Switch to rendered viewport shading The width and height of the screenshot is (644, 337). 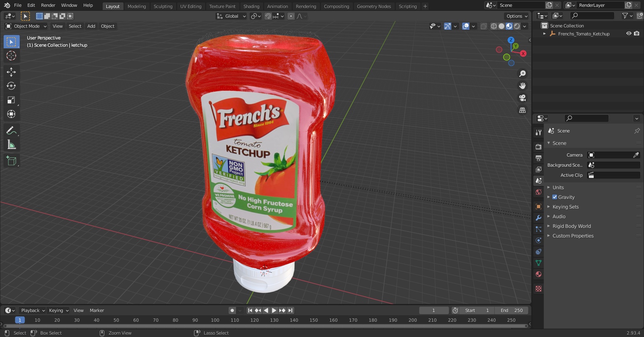pyautogui.click(x=517, y=26)
